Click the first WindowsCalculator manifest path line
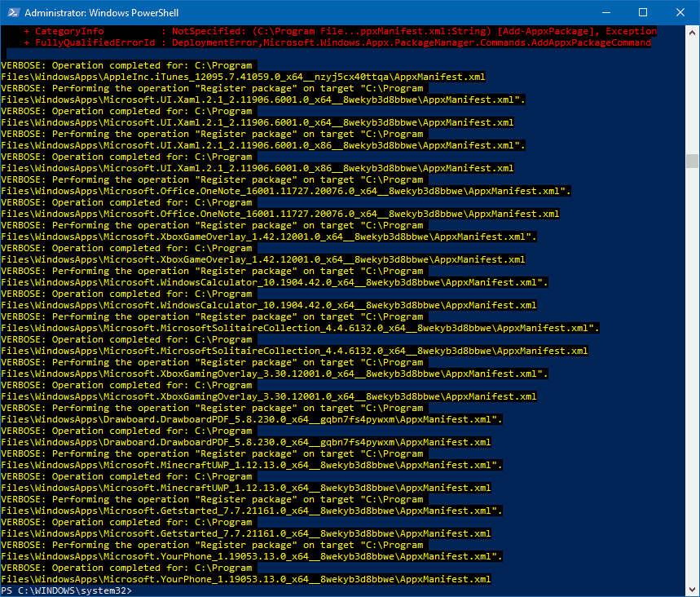This screenshot has height=597, width=700. click(274, 282)
